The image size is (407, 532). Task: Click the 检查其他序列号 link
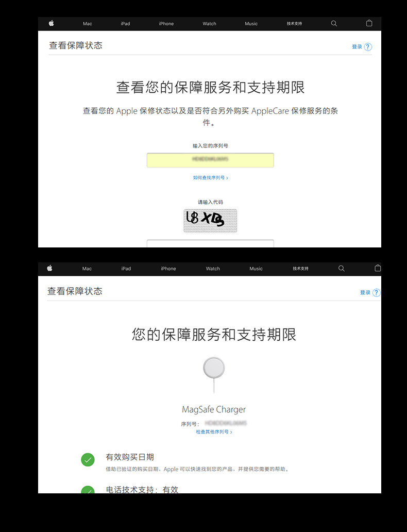[x=214, y=432]
